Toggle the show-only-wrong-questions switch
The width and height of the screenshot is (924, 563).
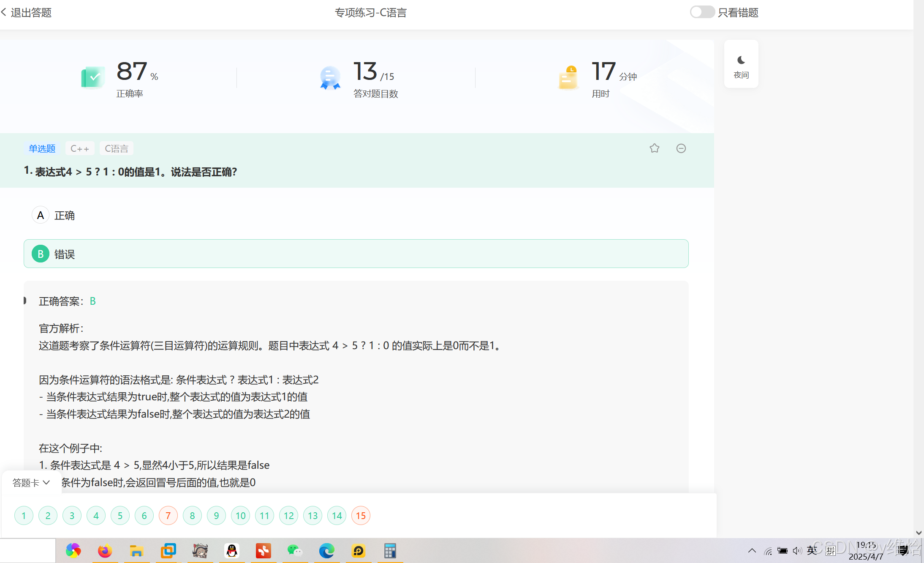[x=702, y=12]
